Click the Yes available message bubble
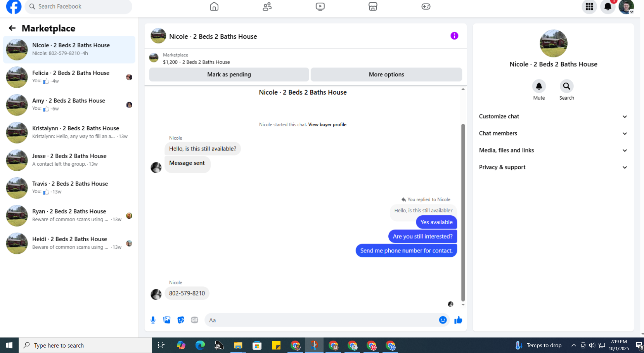 (x=436, y=222)
